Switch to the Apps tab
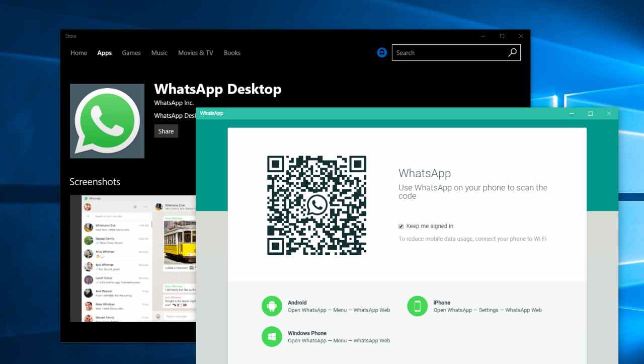644x364 pixels. tap(105, 53)
